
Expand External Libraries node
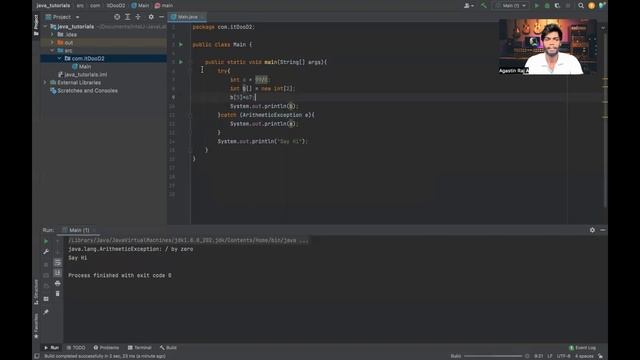pyautogui.click(x=45, y=82)
